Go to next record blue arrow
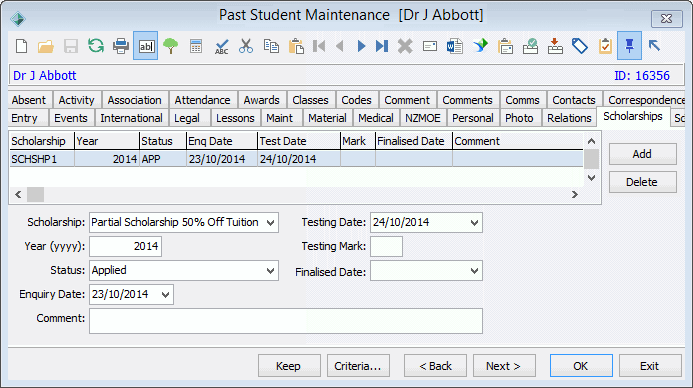The image size is (693, 388). [361, 46]
